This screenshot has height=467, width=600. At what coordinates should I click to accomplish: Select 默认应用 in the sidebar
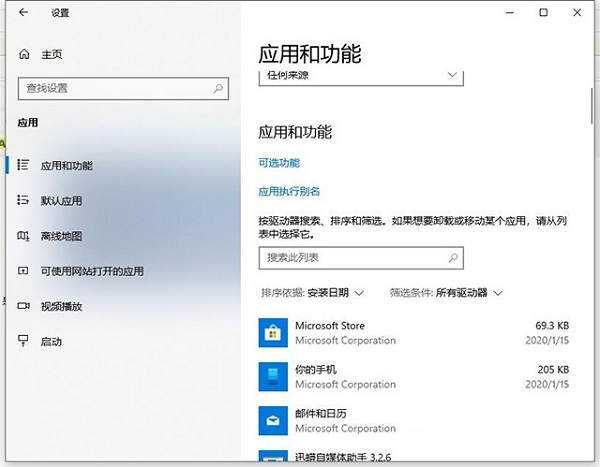point(61,201)
